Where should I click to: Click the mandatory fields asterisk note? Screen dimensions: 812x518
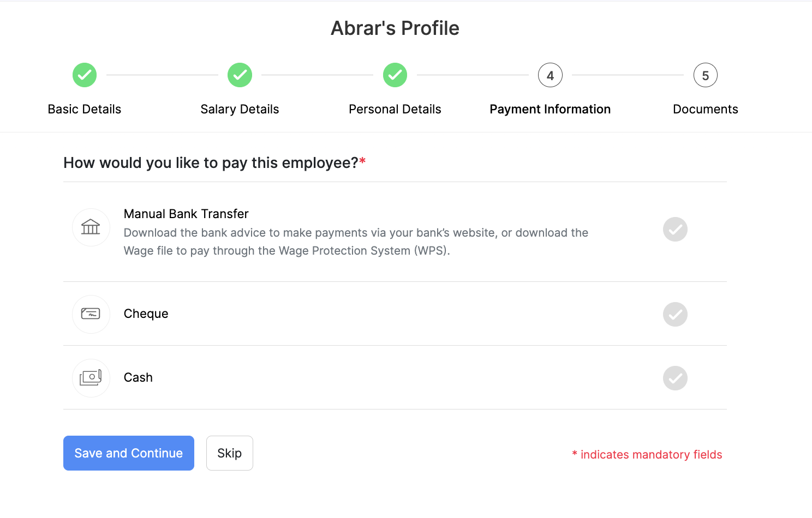pyautogui.click(x=647, y=454)
